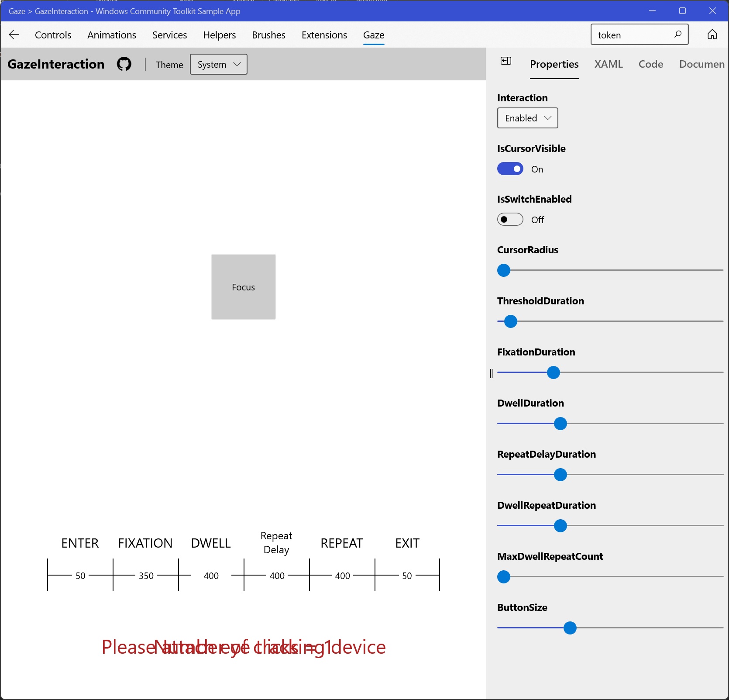The height and width of the screenshot is (700, 729).
Task: Open the Controls menu
Action: pos(53,35)
